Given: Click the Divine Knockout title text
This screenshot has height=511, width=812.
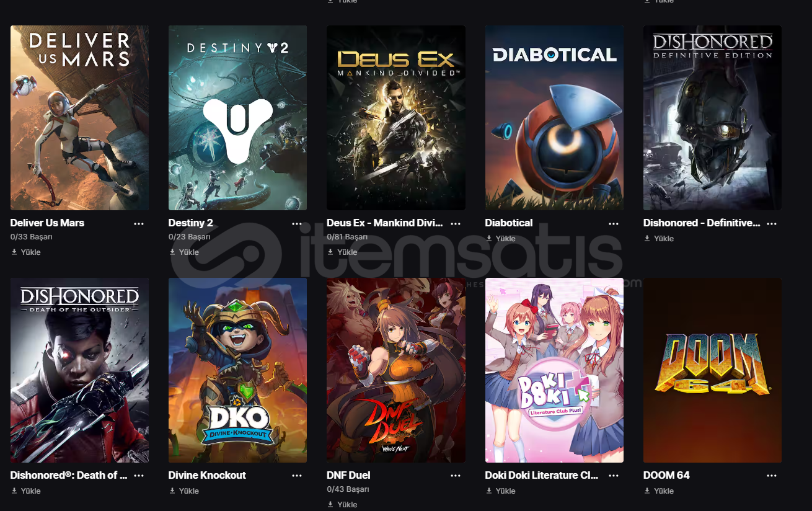Looking at the screenshot, I should tap(207, 476).
